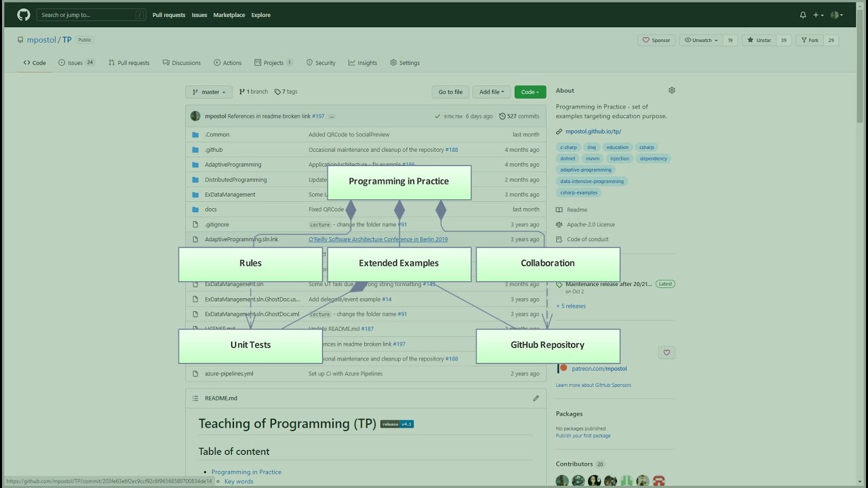Switch to the Security tab
The image size is (868, 488).
click(x=321, y=63)
